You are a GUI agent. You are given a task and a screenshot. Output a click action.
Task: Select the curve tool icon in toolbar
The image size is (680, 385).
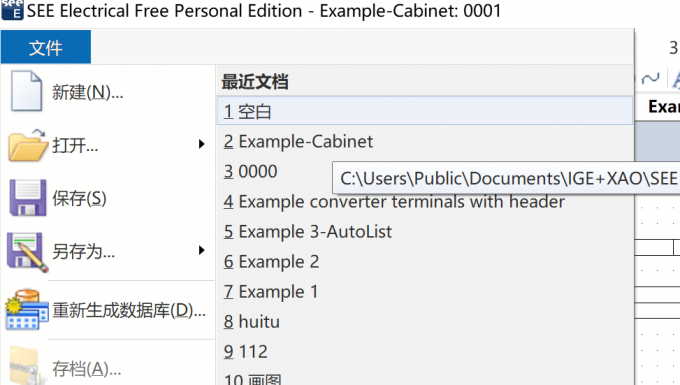(650, 79)
